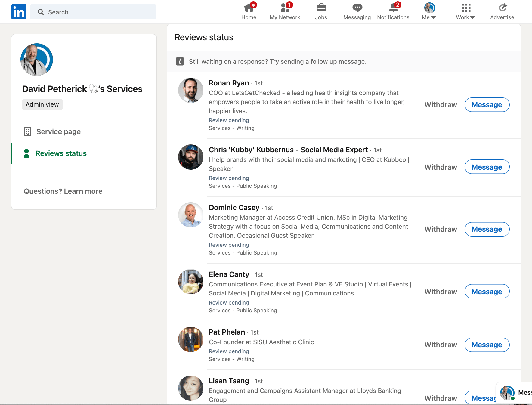The image size is (532, 405).
Task: Click the Search input field
Action: [x=93, y=12]
